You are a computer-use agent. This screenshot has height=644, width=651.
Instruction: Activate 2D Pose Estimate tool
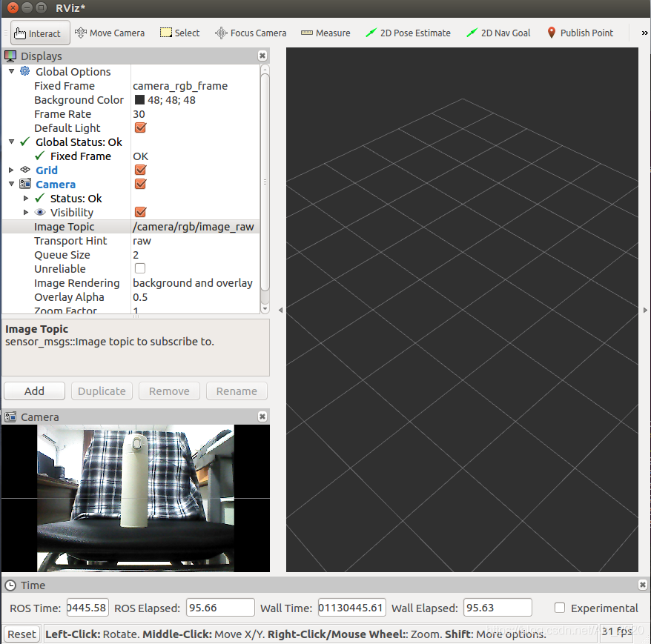(x=408, y=33)
